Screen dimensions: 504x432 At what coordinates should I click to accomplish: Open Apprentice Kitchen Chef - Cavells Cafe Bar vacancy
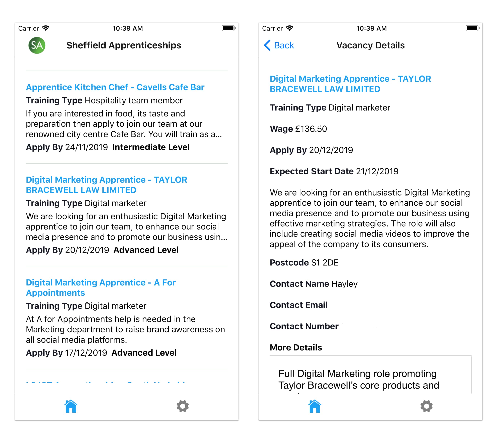(115, 87)
